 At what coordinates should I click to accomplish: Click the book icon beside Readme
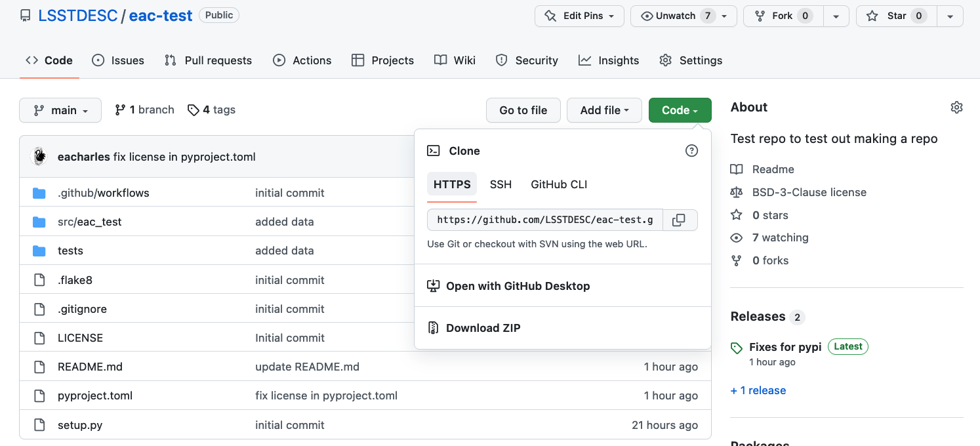pyautogui.click(x=737, y=169)
